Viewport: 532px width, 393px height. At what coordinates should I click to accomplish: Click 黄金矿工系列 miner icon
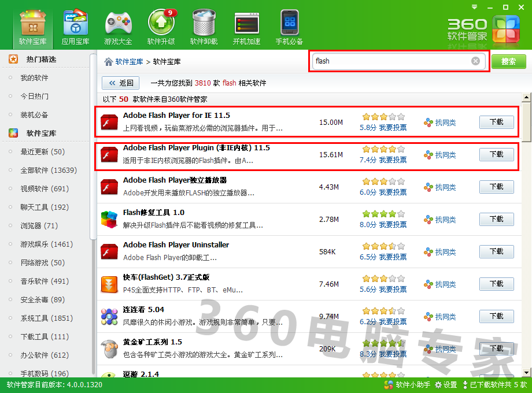pyautogui.click(x=109, y=349)
